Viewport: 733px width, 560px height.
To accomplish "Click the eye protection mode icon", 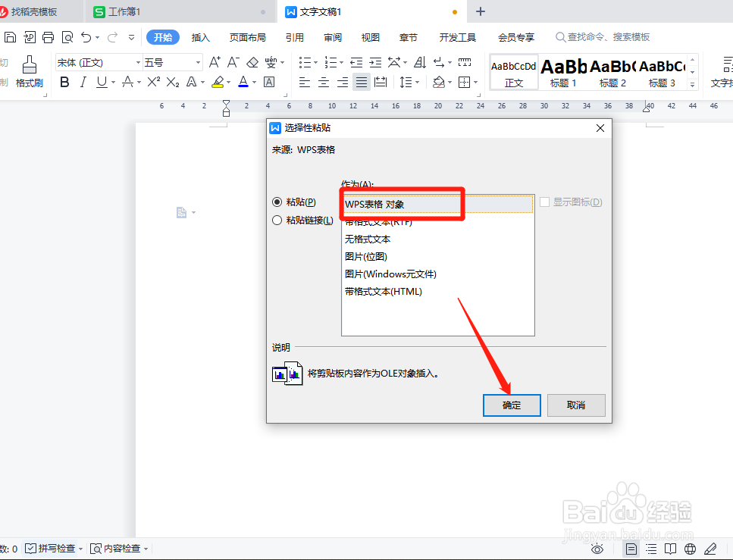I will click(x=597, y=549).
